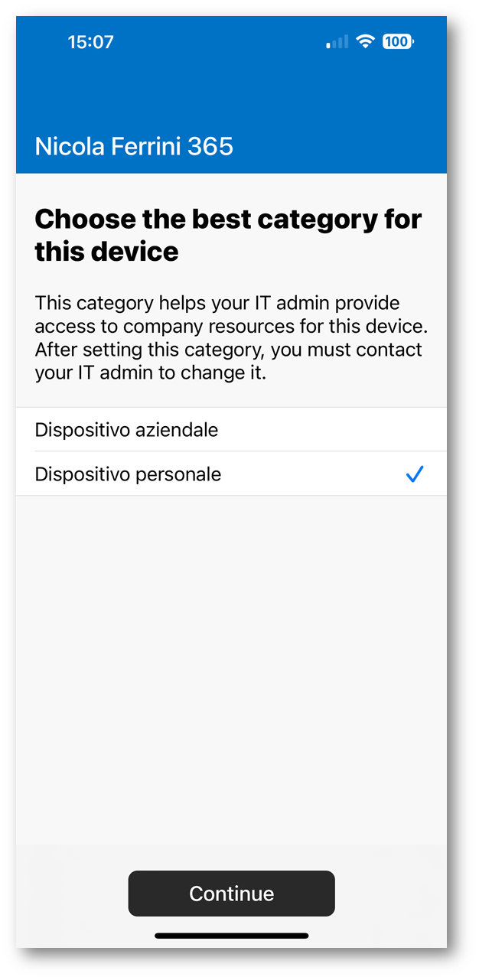Click the 'this device' heading line
The height and width of the screenshot is (980, 479).
pyautogui.click(x=106, y=251)
